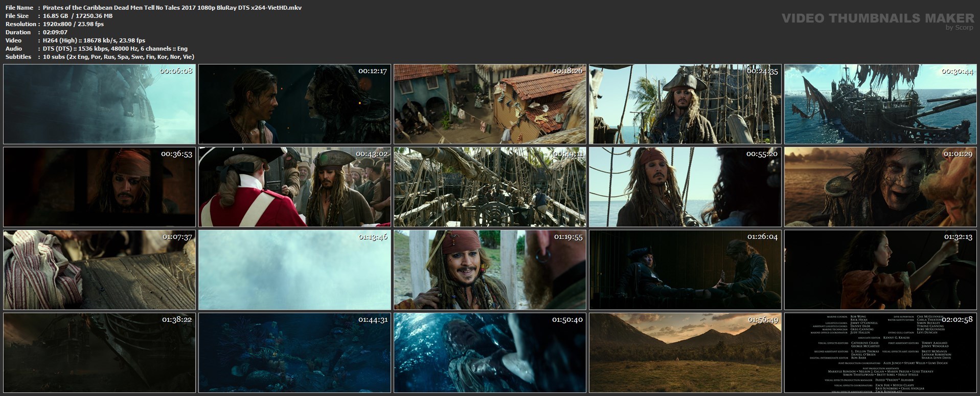Open the thumbnail stamped 00:24:35
980x396 pixels.
click(x=686, y=104)
